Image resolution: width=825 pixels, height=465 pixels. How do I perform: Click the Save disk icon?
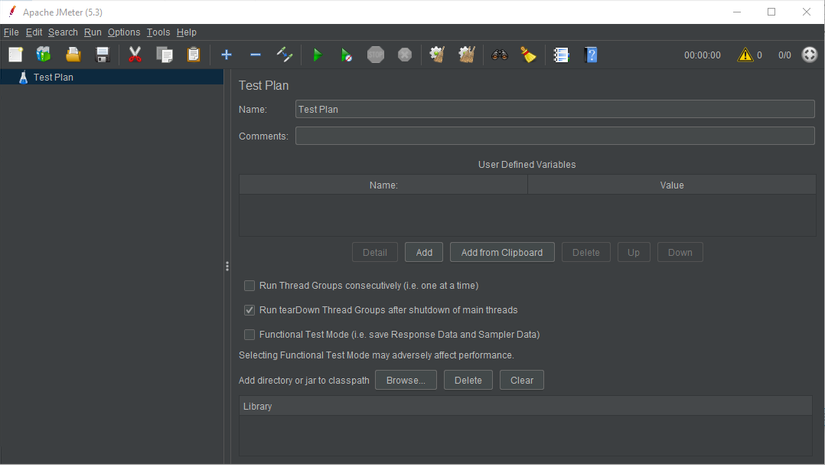(x=102, y=55)
